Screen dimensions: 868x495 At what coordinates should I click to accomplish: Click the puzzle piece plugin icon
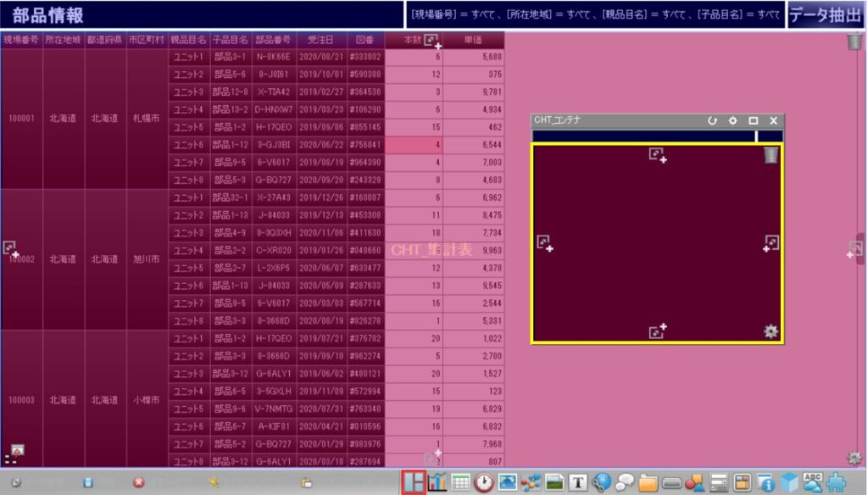click(837, 482)
